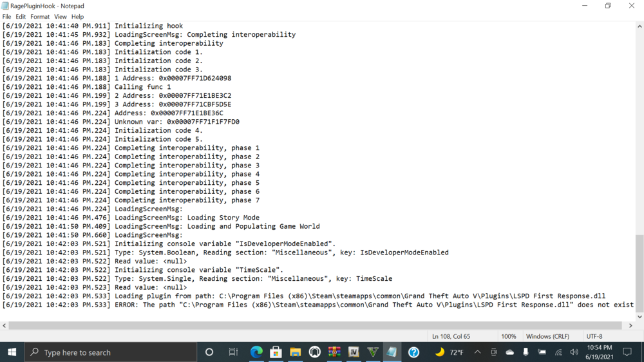Image resolution: width=644 pixels, height=362 pixels.
Task: Click the Notepad title bar icon
Action: (x=5, y=6)
